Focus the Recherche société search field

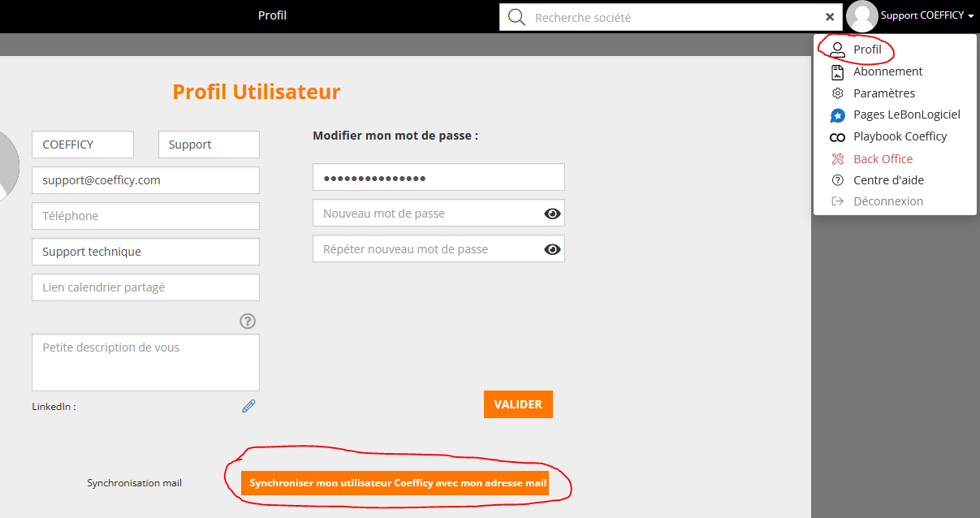tap(672, 17)
